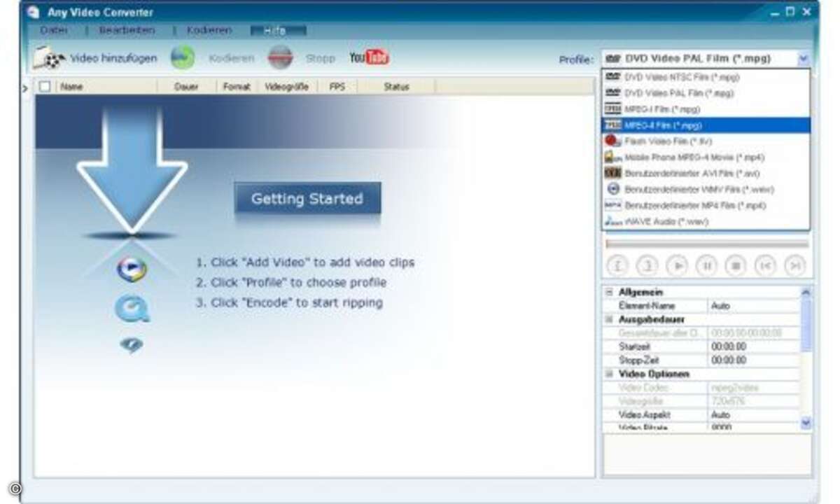This screenshot has width=840, height=504.
Task: Sort file list by Dauer column
Action: (x=186, y=87)
